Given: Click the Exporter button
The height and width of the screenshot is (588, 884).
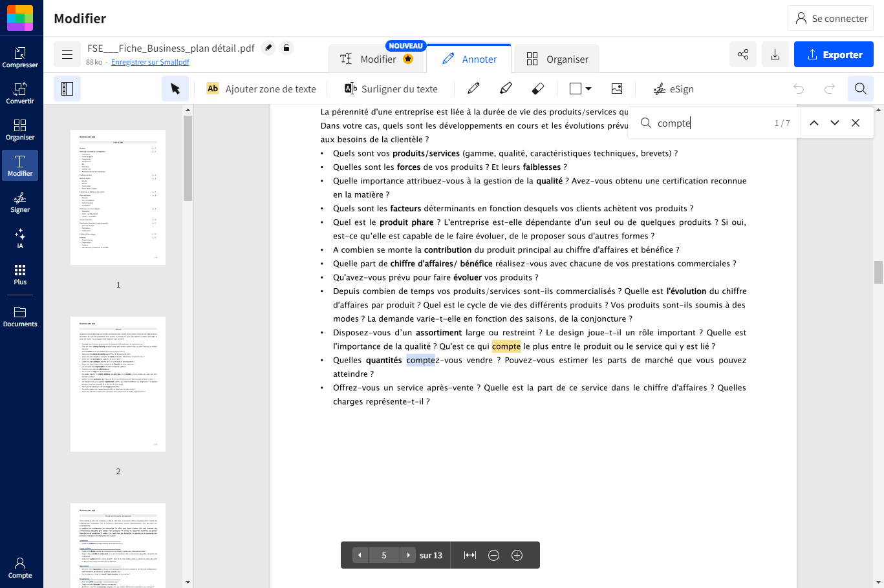Looking at the screenshot, I should pos(834,54).
